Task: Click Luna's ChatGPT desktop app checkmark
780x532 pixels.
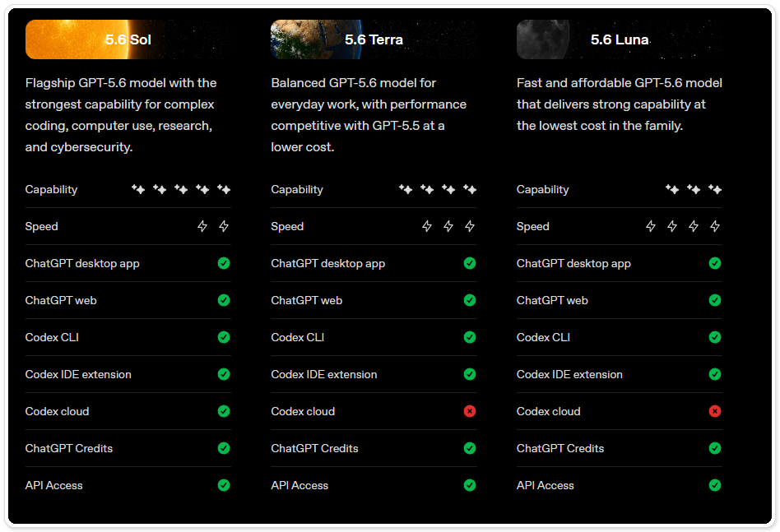Action: (x=715, y=263)
